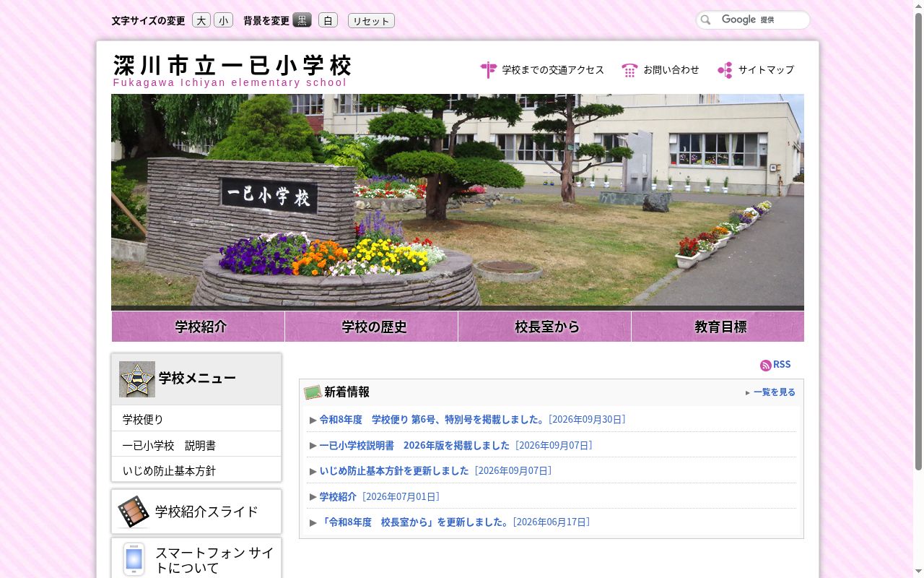Click the 新着情報 board icon
This screenshot has height=578, width=924.
click(313, 392)
